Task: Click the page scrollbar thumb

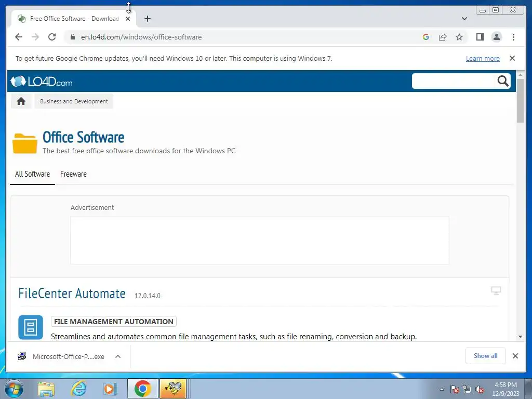Action: (520, 100)
